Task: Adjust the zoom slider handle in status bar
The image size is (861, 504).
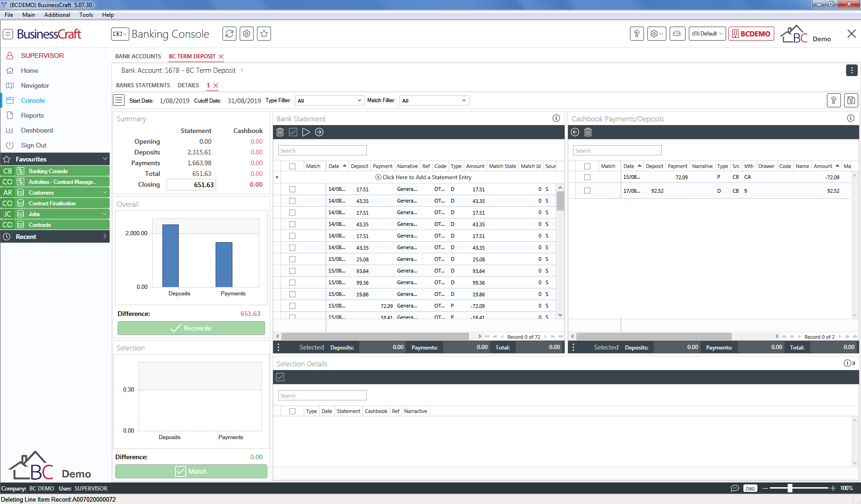Action: click(790, 488)
